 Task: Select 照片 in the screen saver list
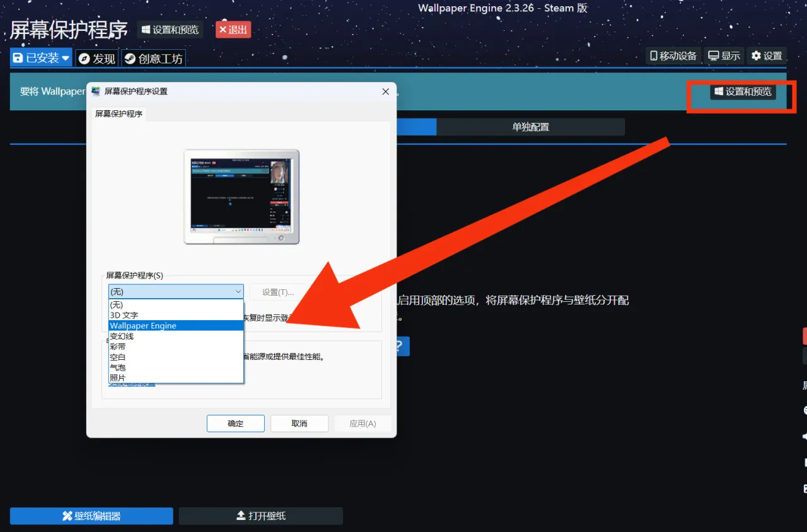[176, 378]
